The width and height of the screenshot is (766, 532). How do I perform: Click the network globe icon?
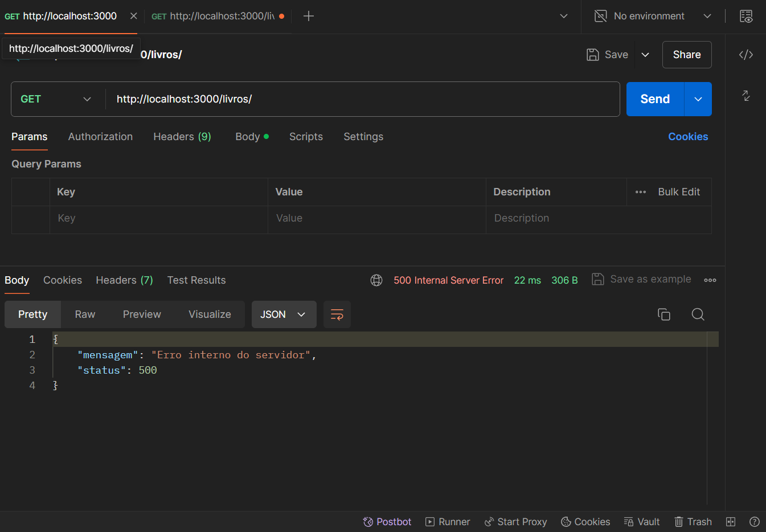[x=376, y=280]
